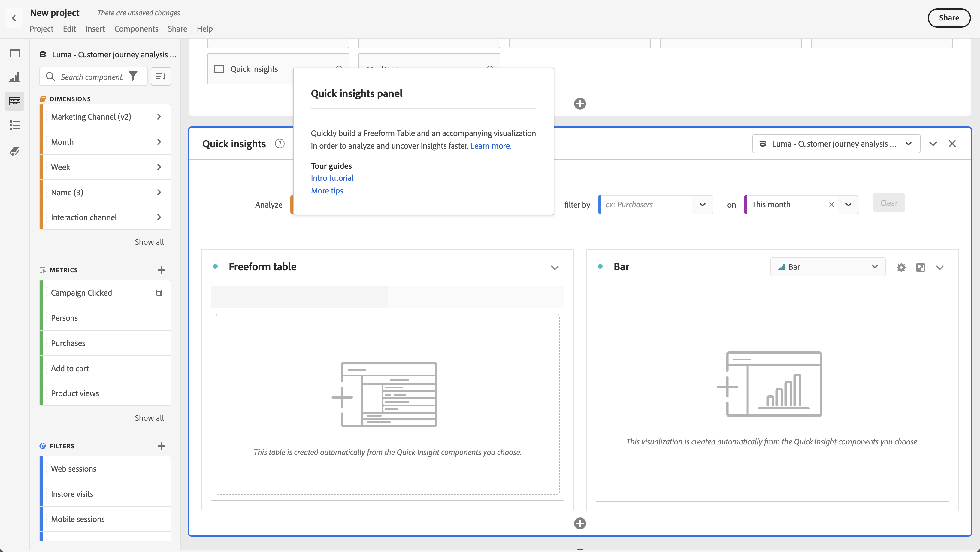Collapse the Freeform table section
Image resolution: width=980 pixels, height=552 pixels.
[x=555, y=267]
